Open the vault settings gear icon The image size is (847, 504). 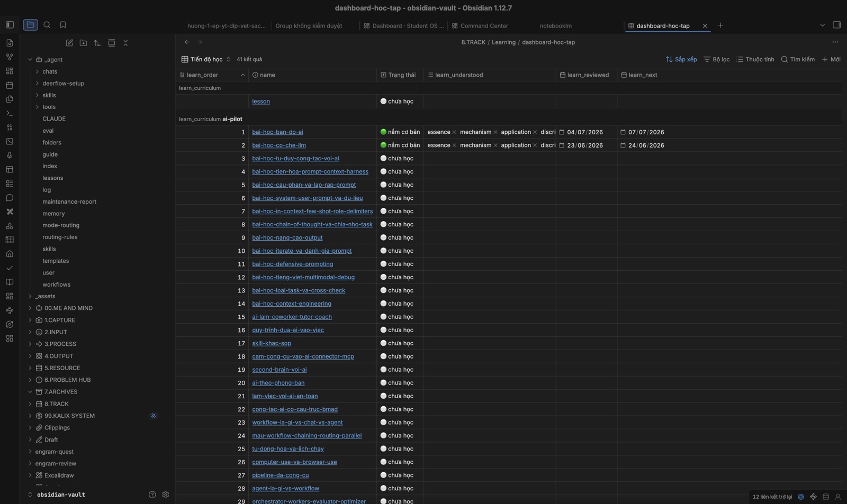165,494
